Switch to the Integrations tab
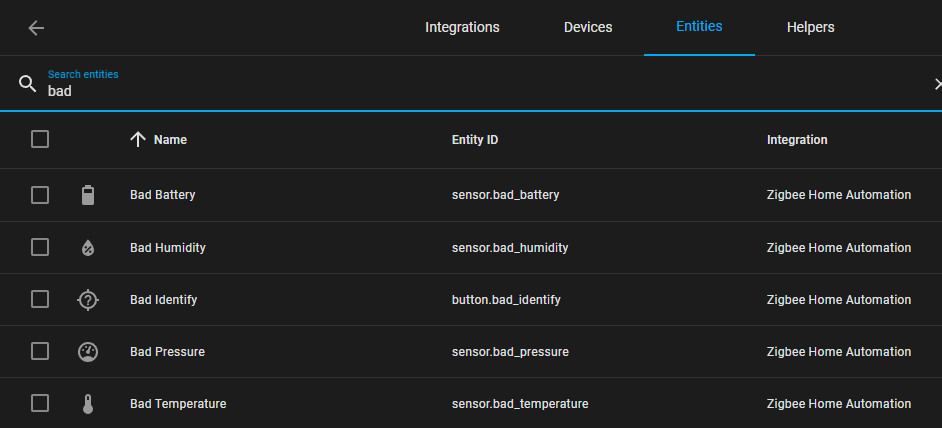942x428 pixels. (462, 28)
